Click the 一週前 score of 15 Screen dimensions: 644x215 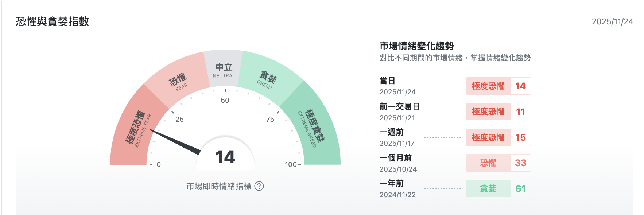click(520, 137)
